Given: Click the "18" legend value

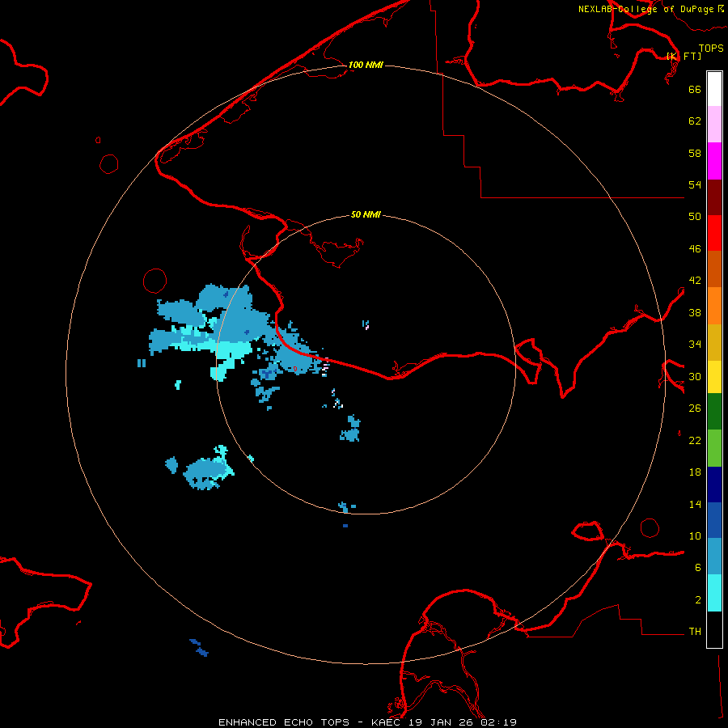Looking at the screenshot, I should click(x=695, y=472).
